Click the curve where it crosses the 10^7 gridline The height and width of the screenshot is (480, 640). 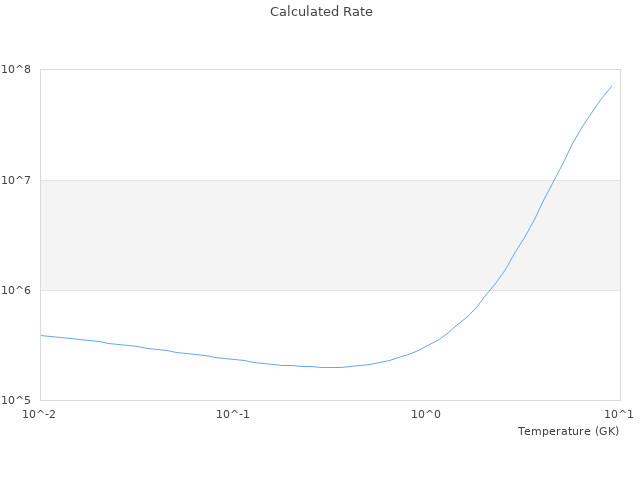[555, 180]
